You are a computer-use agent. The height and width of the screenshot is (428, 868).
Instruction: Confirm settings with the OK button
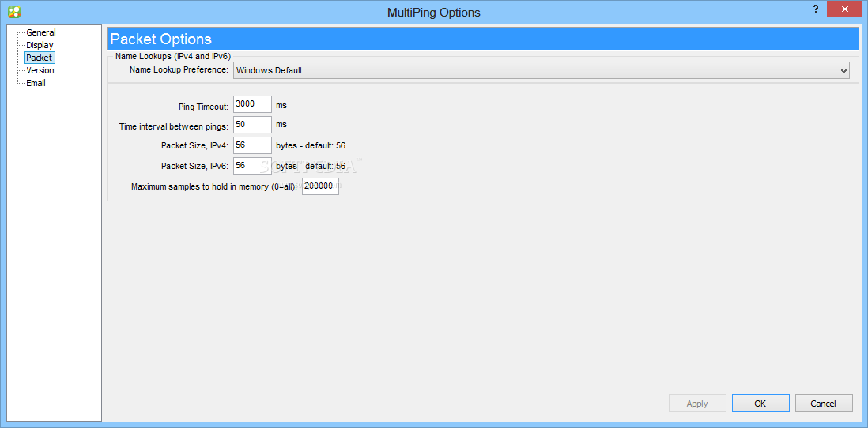coord(760,404)
